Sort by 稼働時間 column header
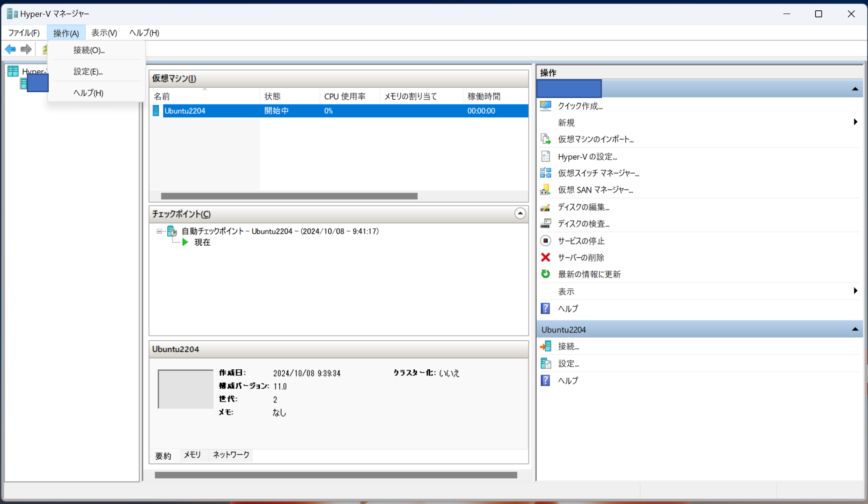This screenshot has height=504, width=868. click(x=495, y=96)
